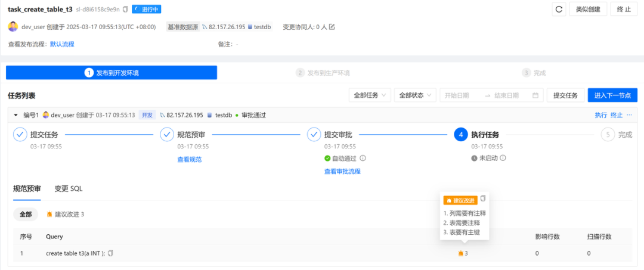
Task: Click the orange warning icon with count 3
Action: pos(461,253)
